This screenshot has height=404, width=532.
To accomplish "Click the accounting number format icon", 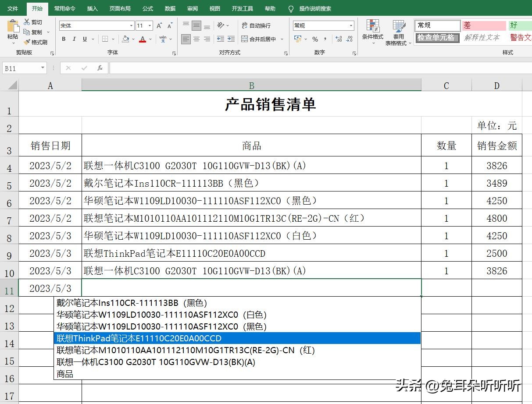I will pyautogui.click(x=298, y=39).
